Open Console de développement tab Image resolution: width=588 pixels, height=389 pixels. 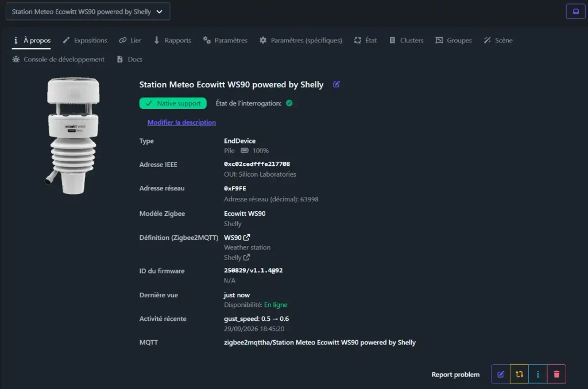click(x=59, y=60)
